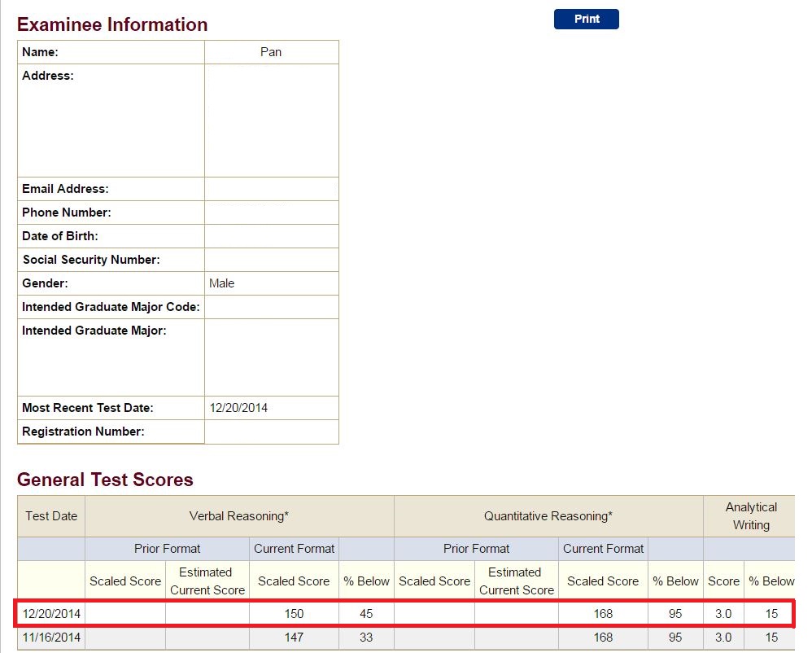Click the 'Intended Graduate Major:' label
The image size is (812, 653).
[94, 331]
